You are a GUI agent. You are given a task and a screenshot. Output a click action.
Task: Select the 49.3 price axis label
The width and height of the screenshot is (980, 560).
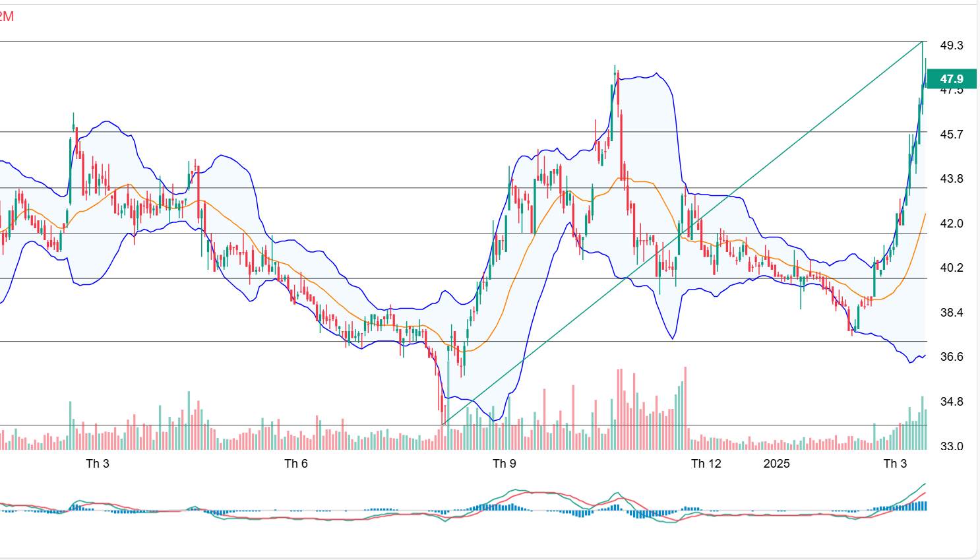[x=952, y=46]
